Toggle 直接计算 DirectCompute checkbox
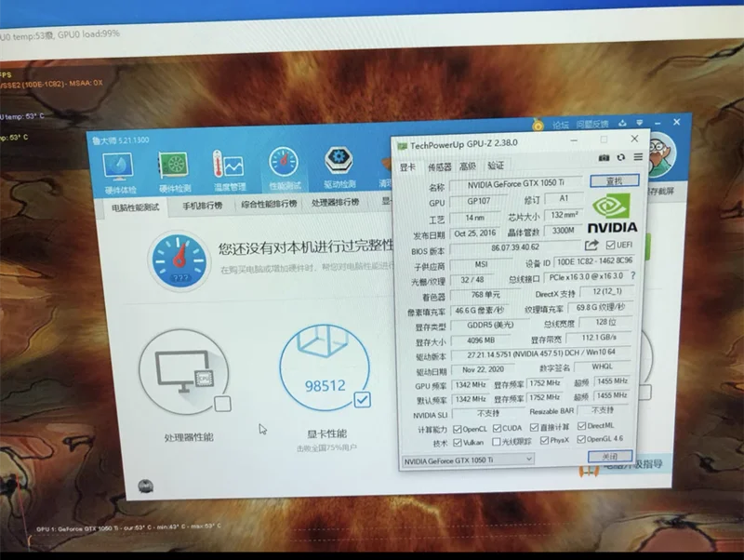 pos(534,427)
